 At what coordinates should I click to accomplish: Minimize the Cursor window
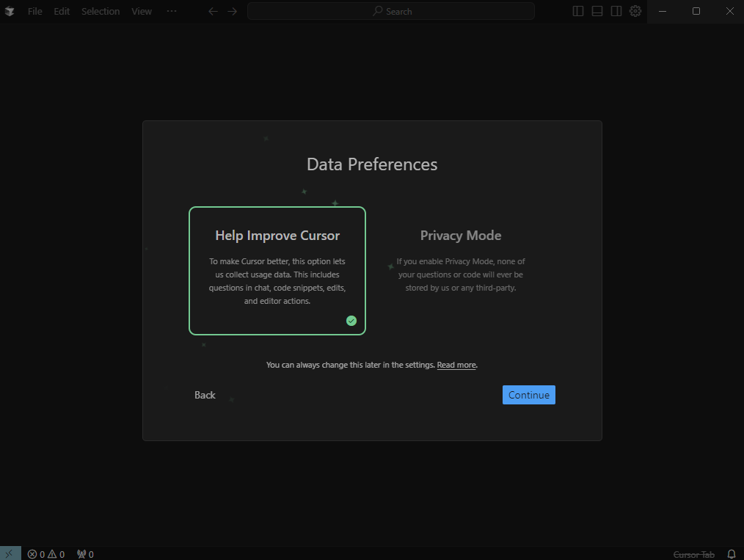pyautogui.click(x=663, y=11)
